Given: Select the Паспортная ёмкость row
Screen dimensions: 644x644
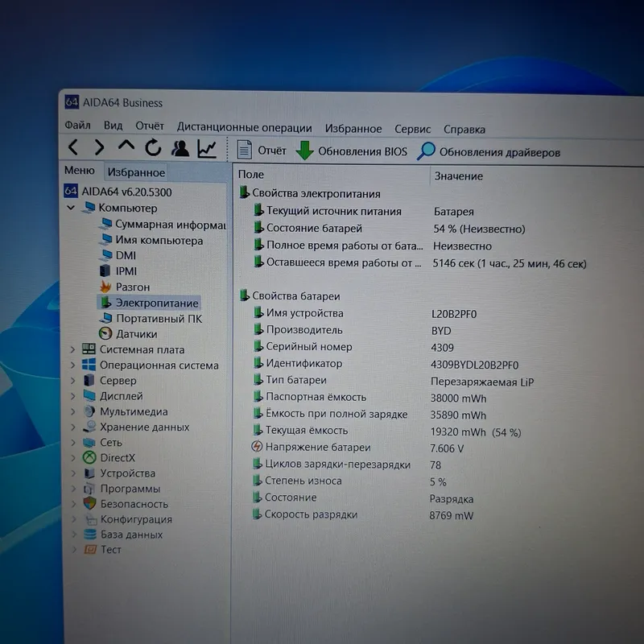Looking at the screenshot, I should [x=369, y=398].
